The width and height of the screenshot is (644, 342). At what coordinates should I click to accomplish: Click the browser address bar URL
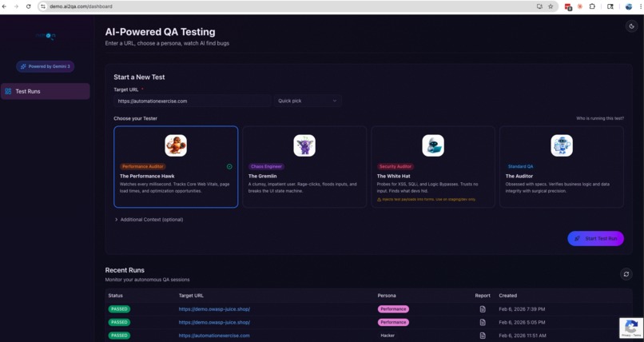(x=81, y=6)
